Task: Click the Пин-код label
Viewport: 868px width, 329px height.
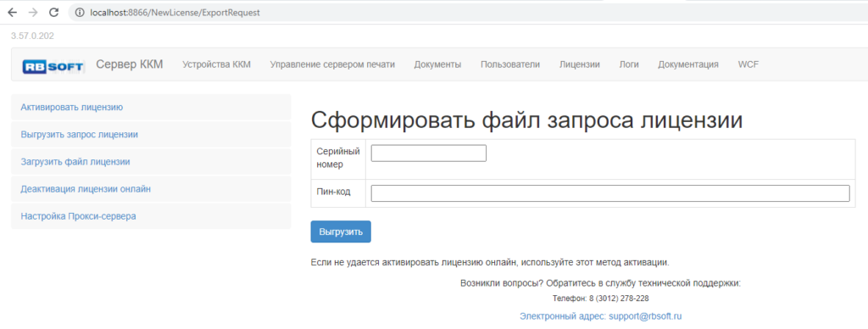Action: (333, 192)
